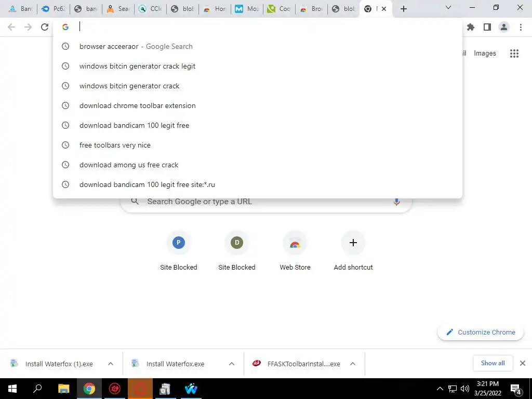Switch to the Sear tab
The height and width of the screenshot is (399, 532).
tap(118, 9)
